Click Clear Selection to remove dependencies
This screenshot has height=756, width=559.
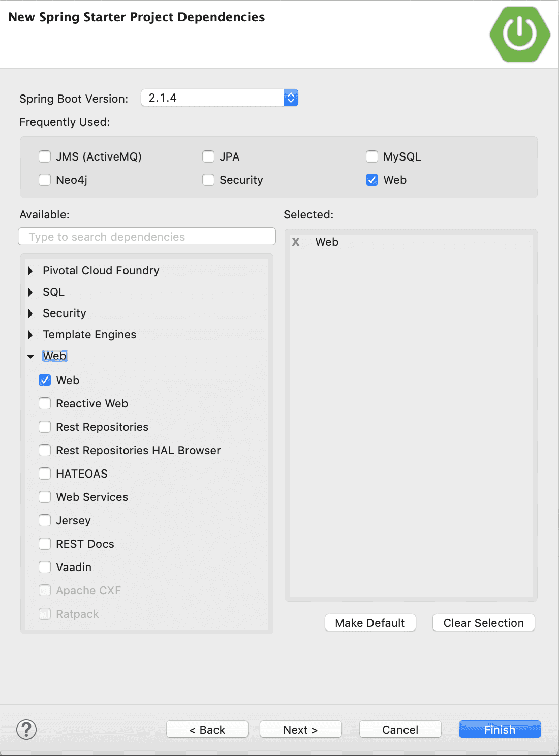point(483,622)
